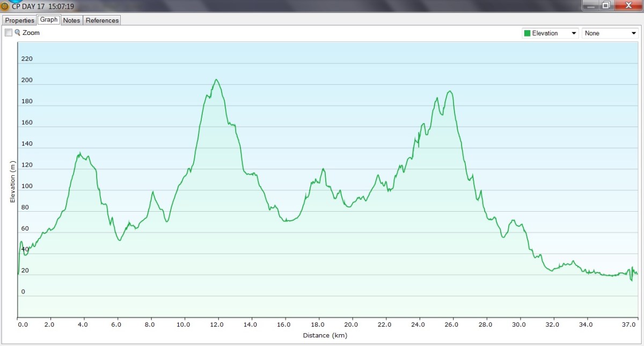Open the Elevation data series dropdown
Viewport: 644px width, 346px height.
click(550, 33)
